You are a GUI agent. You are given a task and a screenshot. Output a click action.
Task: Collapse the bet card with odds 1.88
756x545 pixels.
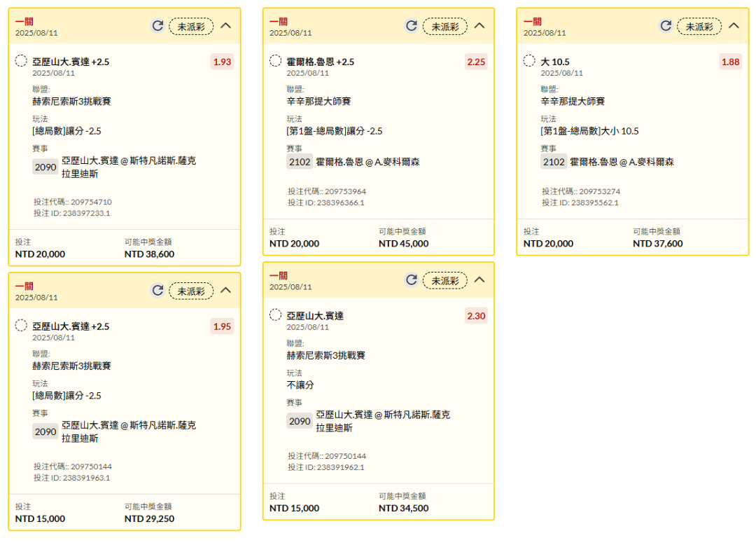pyautogui.click(x=734, y=26)
